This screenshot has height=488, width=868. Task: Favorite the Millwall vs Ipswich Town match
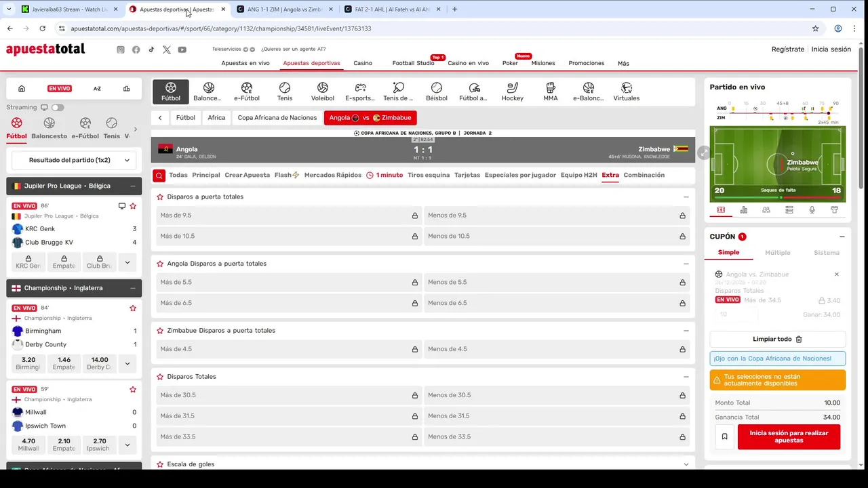pos(133,390)
